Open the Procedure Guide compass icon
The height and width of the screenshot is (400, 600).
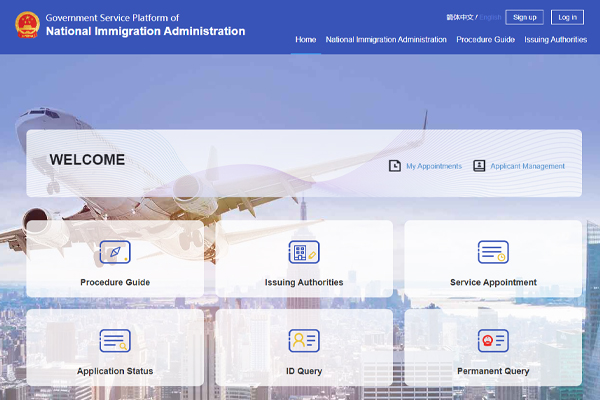coord(115,252)
